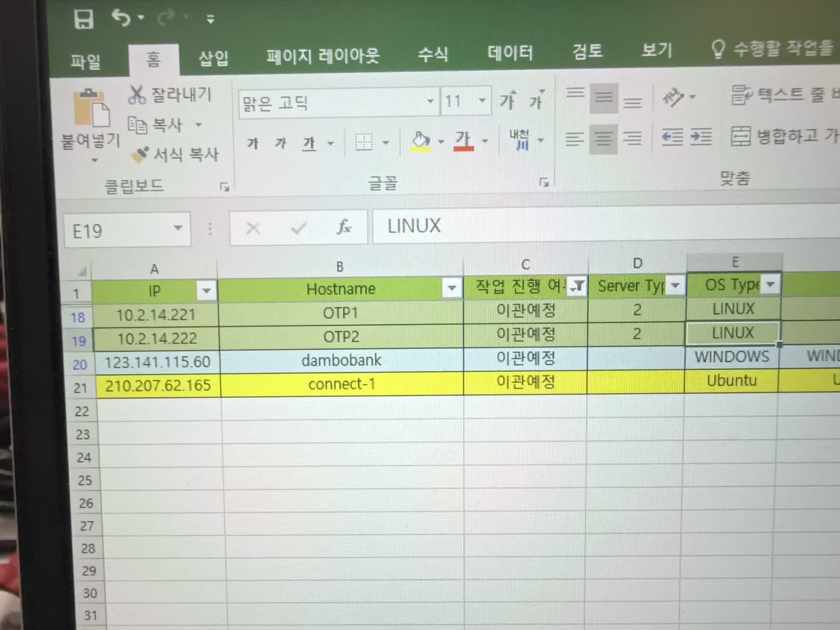Click the insert function fx icon
This screenshot has height=630, width=840.
(344, 227)
